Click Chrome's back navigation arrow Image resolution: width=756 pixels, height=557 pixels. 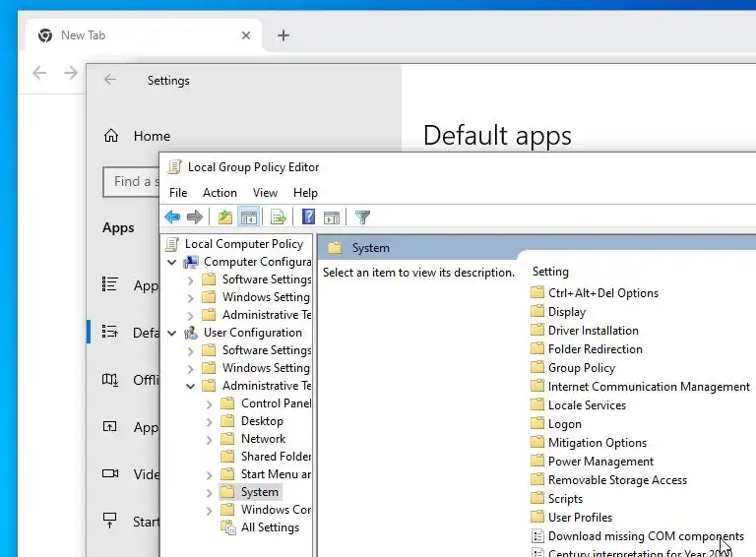pos(39,73)
